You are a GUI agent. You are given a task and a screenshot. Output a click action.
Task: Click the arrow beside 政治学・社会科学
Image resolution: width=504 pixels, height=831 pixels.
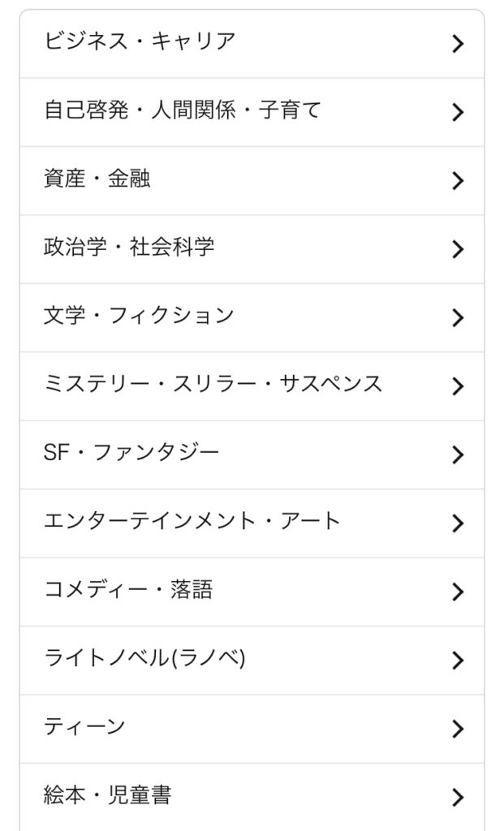pos(458,249)
